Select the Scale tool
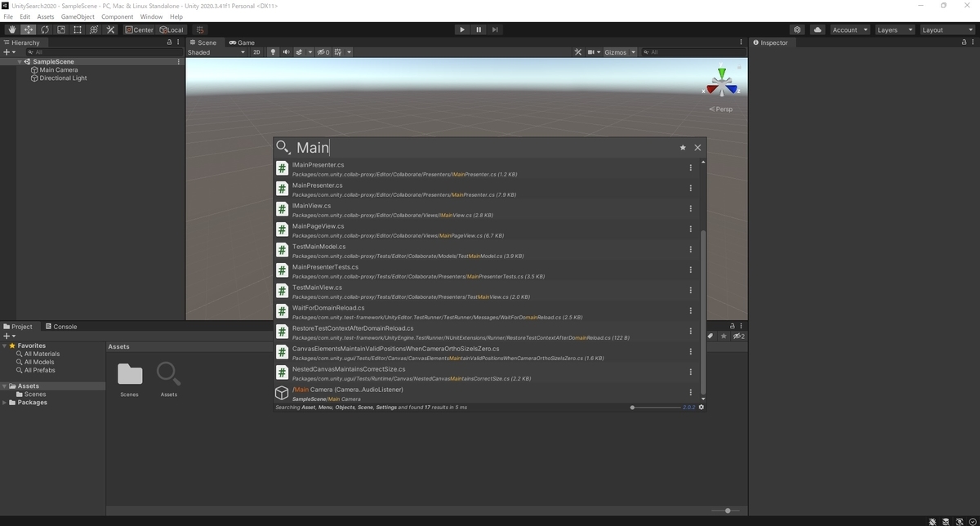 tap(61, 29)
